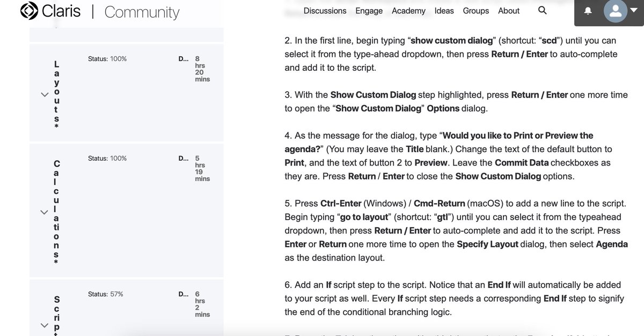Expand the Calculations module chevron

[x=45, y=212]
